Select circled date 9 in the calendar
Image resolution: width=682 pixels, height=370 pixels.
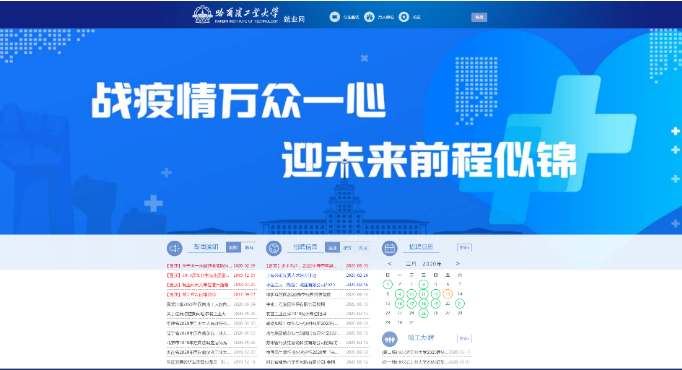pyautogui.click(x=399, y=294)
